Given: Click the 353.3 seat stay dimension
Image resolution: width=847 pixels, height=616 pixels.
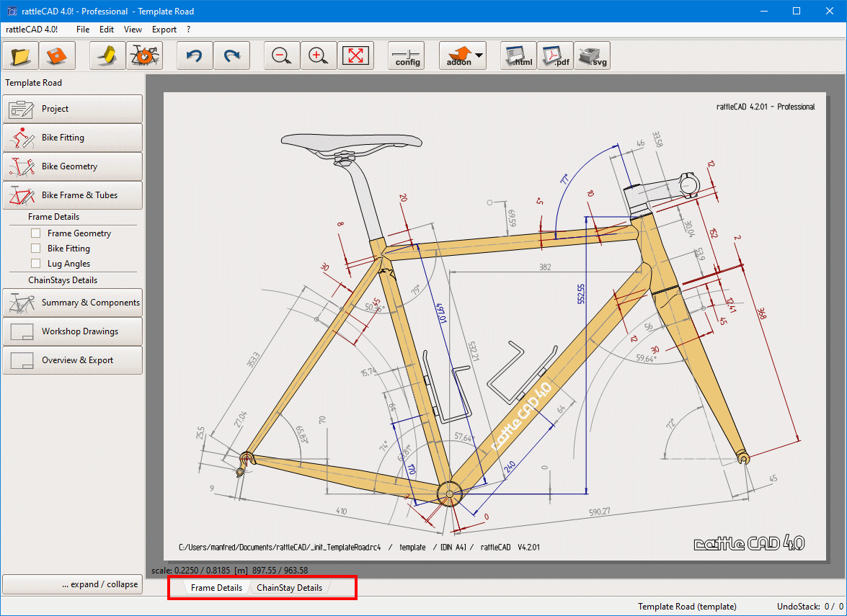Looking at the screenshot, I should (x=253, y=360).
